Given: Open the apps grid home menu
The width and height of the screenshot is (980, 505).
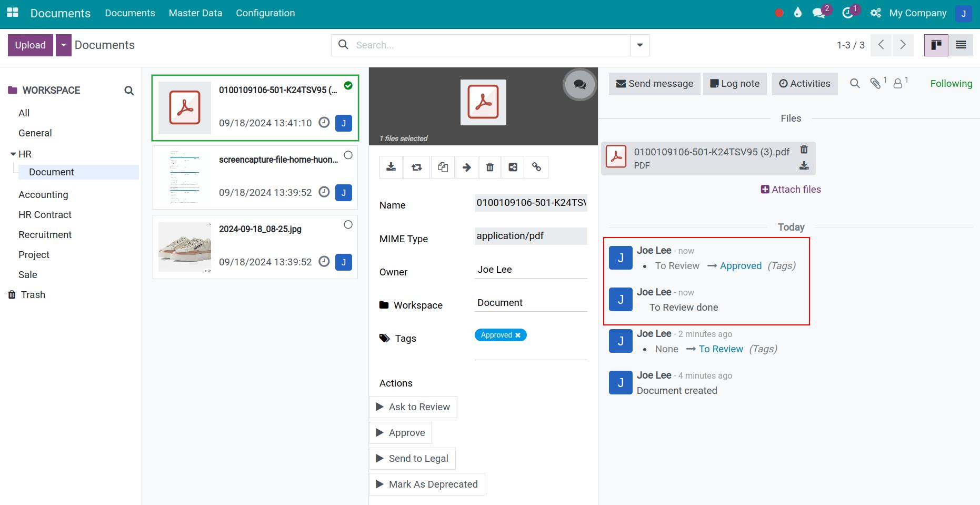Looking at the screenshot, I should click(x=13, y=13).
